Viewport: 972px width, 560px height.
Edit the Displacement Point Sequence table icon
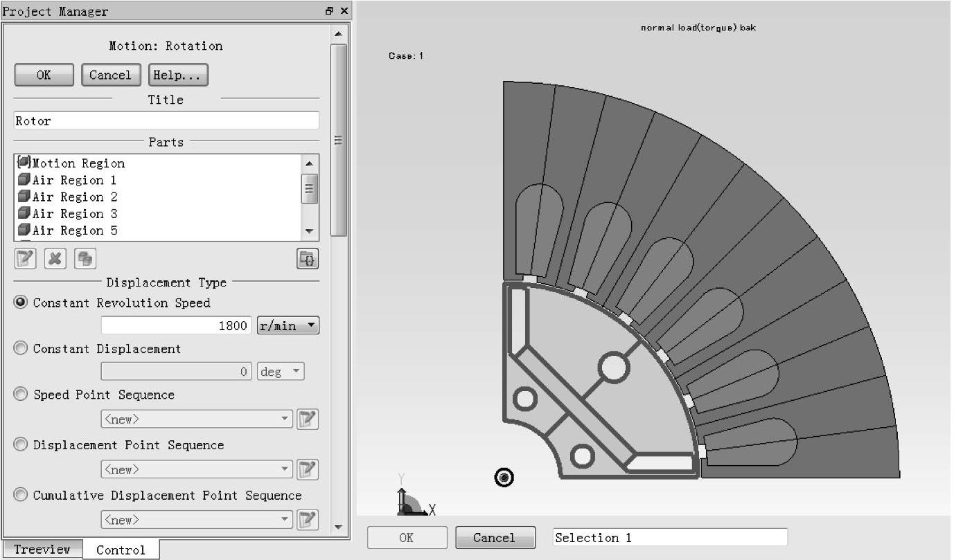point(307,470)
